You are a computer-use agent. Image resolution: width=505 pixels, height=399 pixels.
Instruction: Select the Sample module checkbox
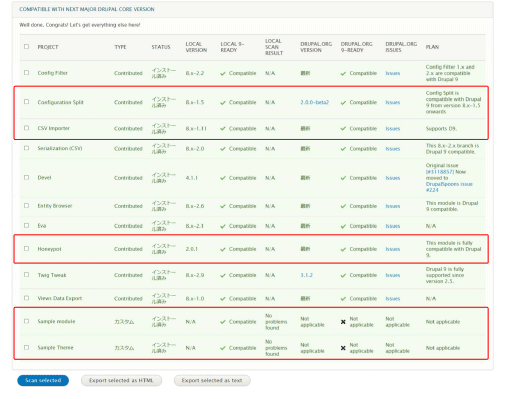[26, 321]
